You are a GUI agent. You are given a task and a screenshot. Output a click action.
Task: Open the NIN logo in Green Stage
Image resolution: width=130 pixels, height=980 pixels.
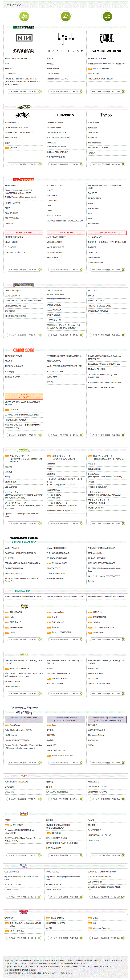click(24, 38)
